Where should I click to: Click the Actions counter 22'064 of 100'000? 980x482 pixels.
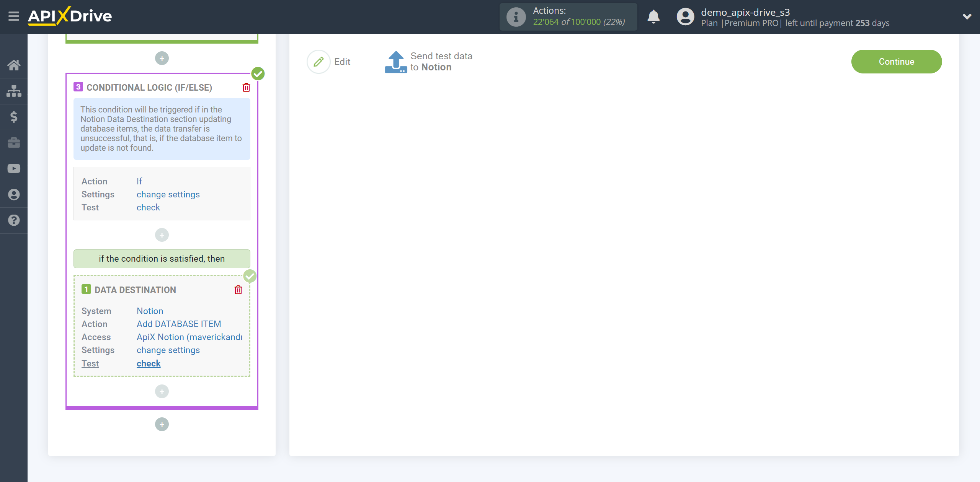point(579,22)
